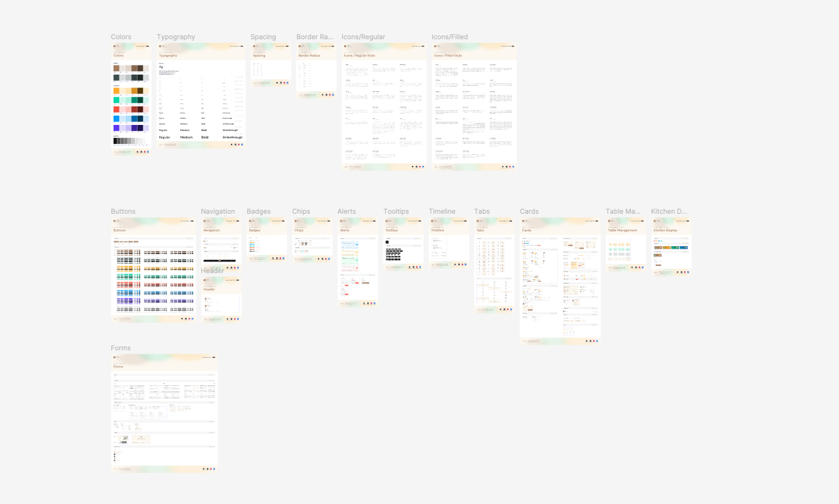Select the Buttons frame label
This screenshot has height=504, width=839.
[x=123, y=211]
